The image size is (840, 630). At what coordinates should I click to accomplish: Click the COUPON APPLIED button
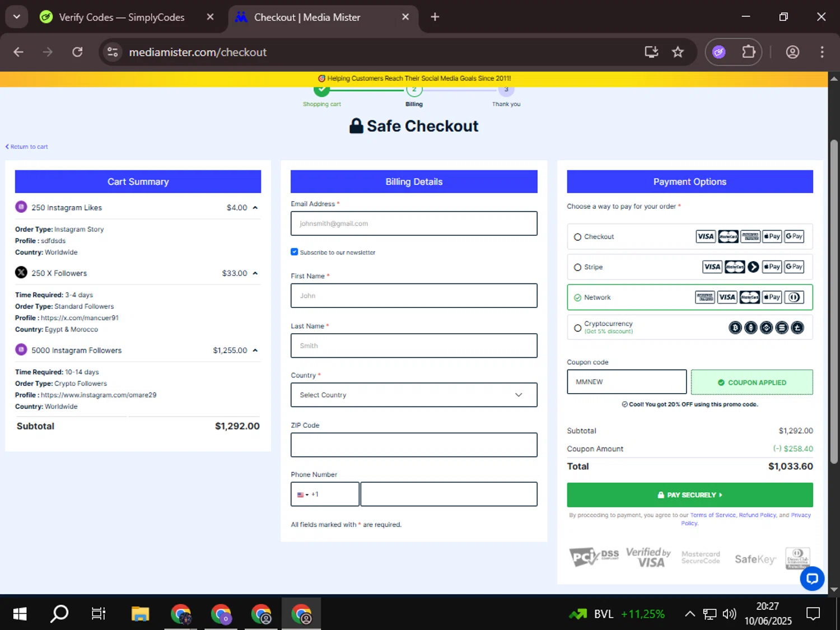click(x=752, y=382)
